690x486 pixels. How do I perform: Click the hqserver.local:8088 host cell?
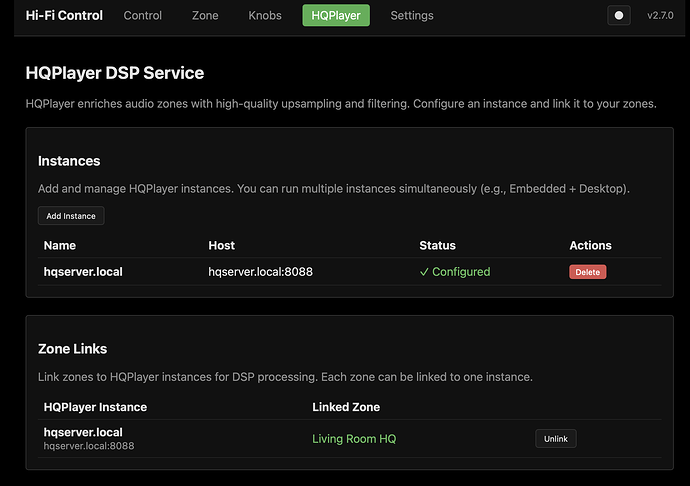[260, 272]
